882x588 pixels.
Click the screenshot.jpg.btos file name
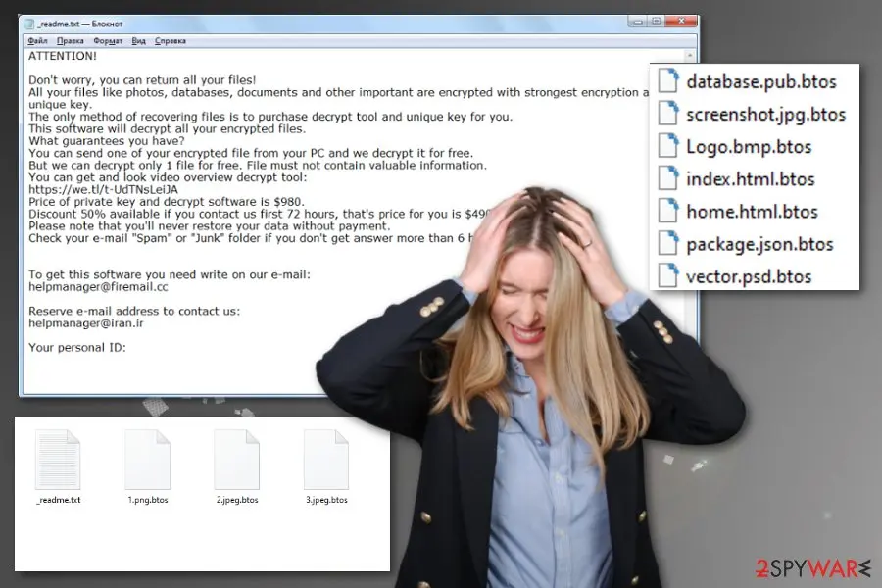coord(765,115)
